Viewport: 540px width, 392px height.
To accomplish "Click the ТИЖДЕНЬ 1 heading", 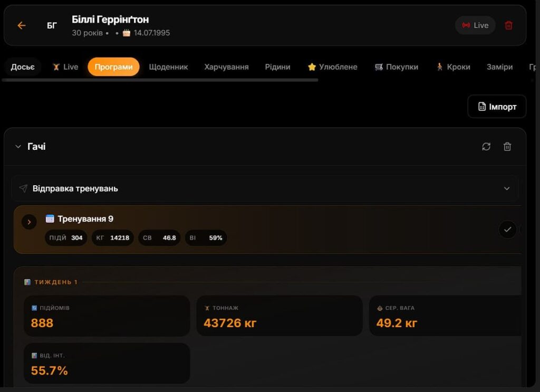I will (x=56, y=282).
